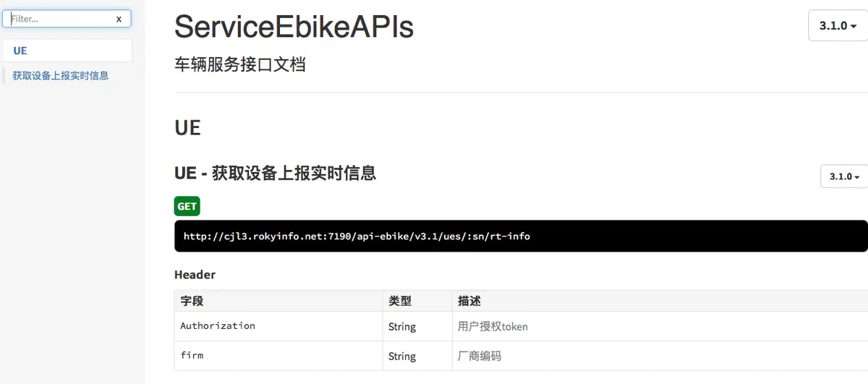868x384 pixels.
Task: Click the 用户授权token description
Action: pyautogui.click(x=493, y=327)
